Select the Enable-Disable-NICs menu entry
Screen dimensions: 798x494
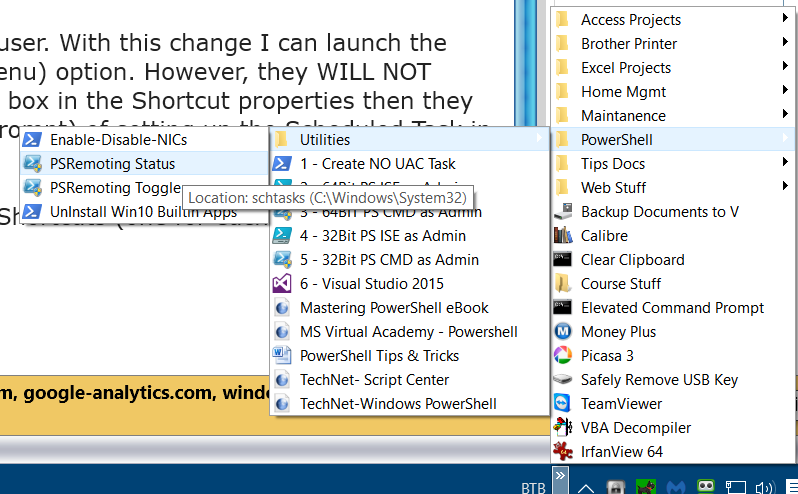[x=118, y=140]
